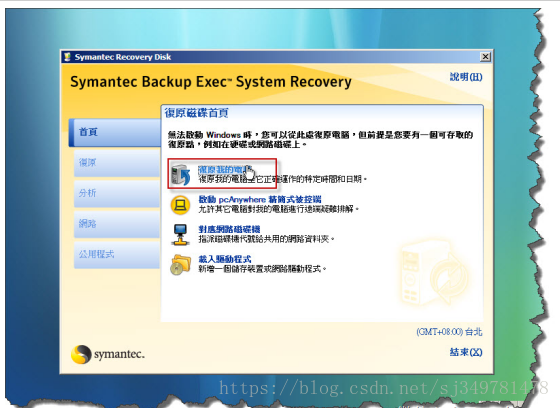Click the Symantec logo at the bottom
560x408 pixels.
(108, 354)
